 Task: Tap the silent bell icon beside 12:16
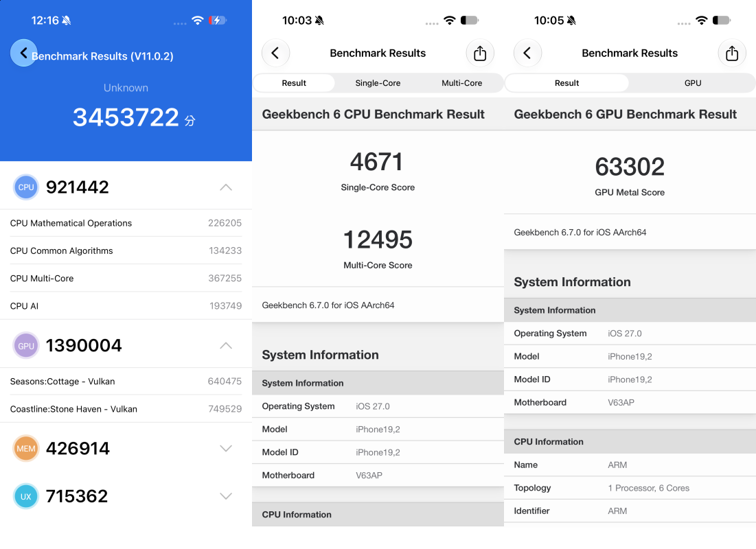coord(67,20)
